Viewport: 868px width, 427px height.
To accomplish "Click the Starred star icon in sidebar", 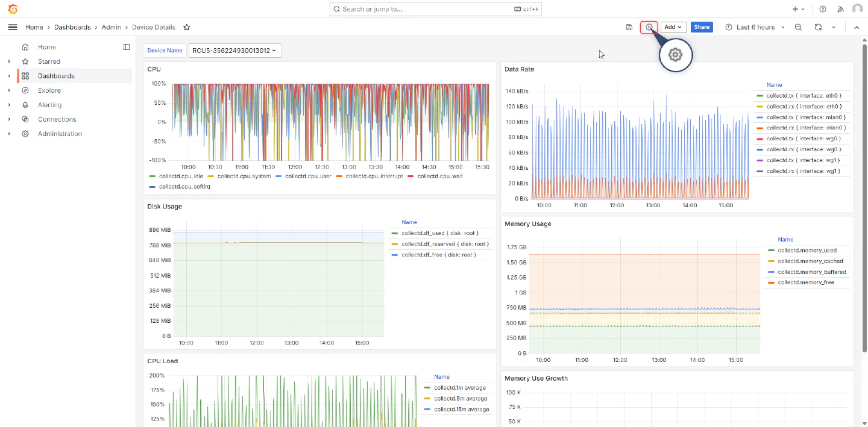I will coord(25,61).
